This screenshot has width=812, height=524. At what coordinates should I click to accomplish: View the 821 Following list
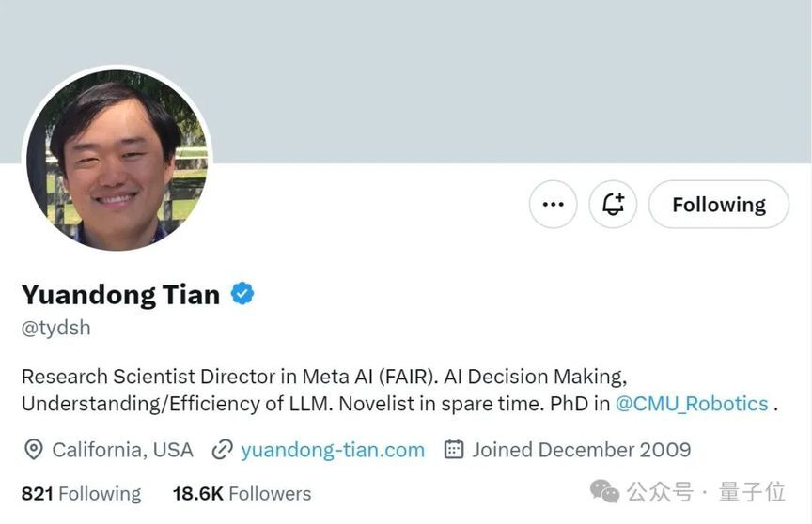82,494
